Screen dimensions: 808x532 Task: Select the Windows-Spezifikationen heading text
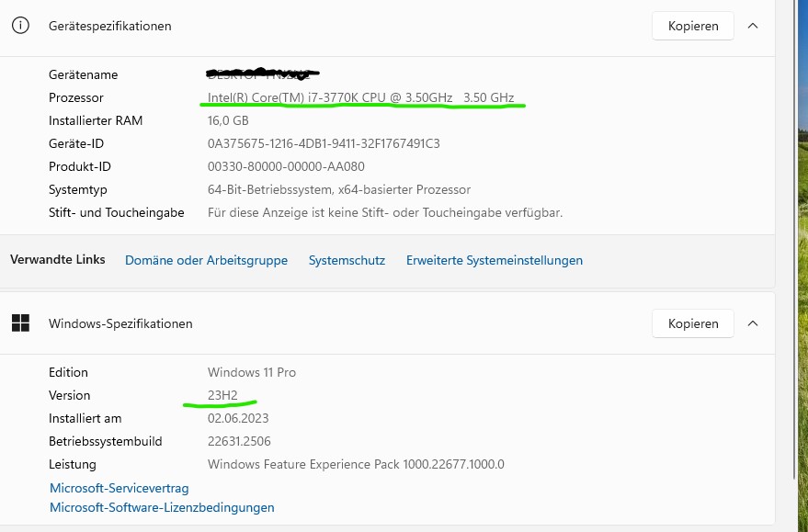tap(120, 323)
